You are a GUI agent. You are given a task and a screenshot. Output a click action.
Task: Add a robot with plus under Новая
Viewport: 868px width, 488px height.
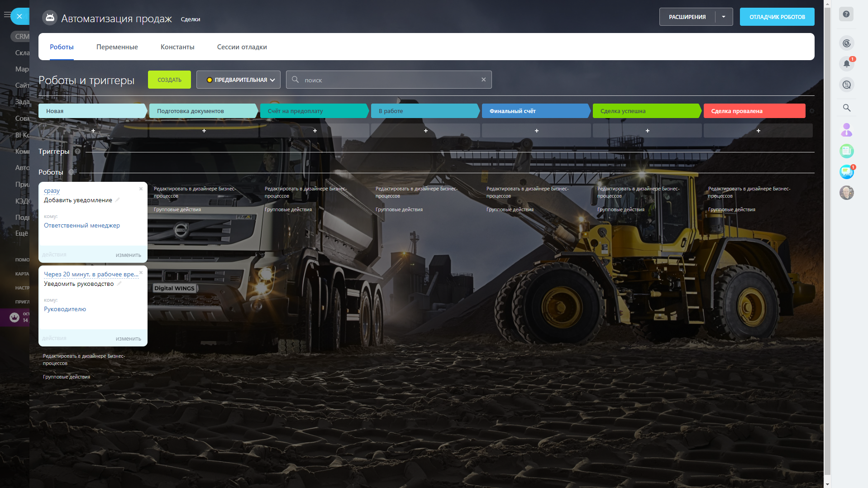(93, 131)
